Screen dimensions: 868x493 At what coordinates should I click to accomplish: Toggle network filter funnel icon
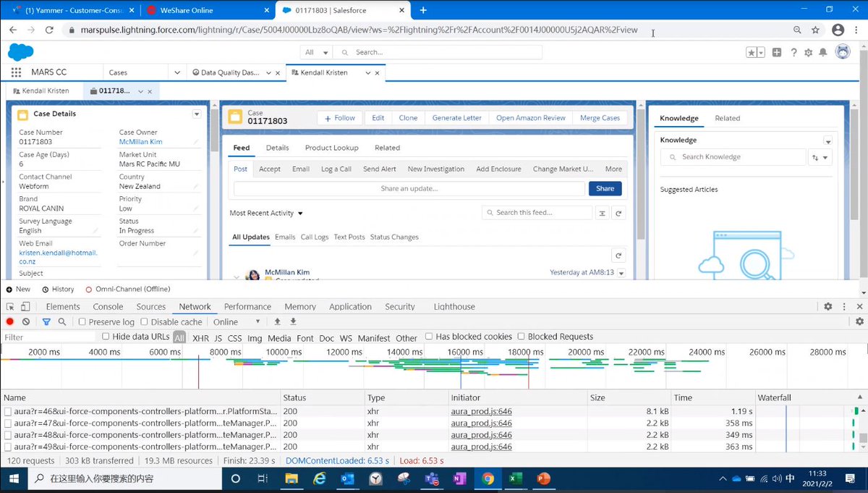pos(46,321)
